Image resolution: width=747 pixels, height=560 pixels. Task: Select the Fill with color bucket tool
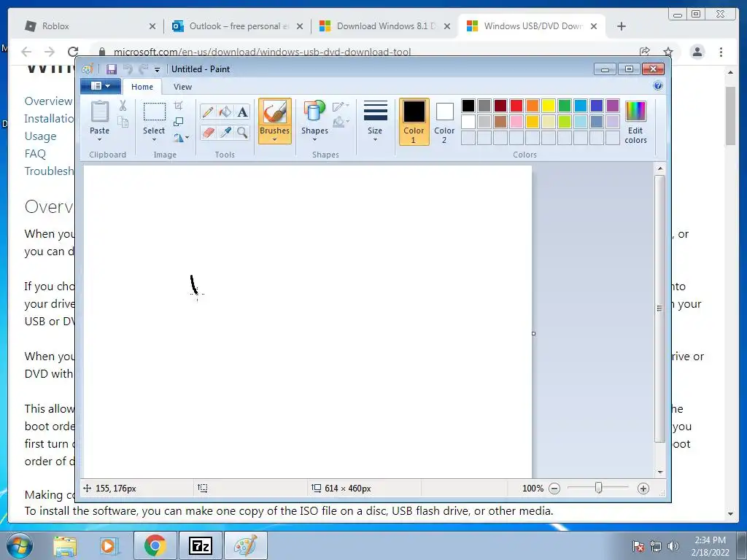pyautogui.click(x=225, y=112)
